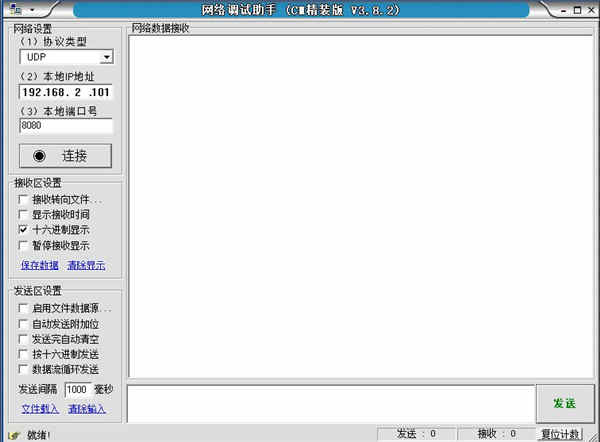The image size is (600, 442).
Task: Maximize the window
Action: coord(577,10)
